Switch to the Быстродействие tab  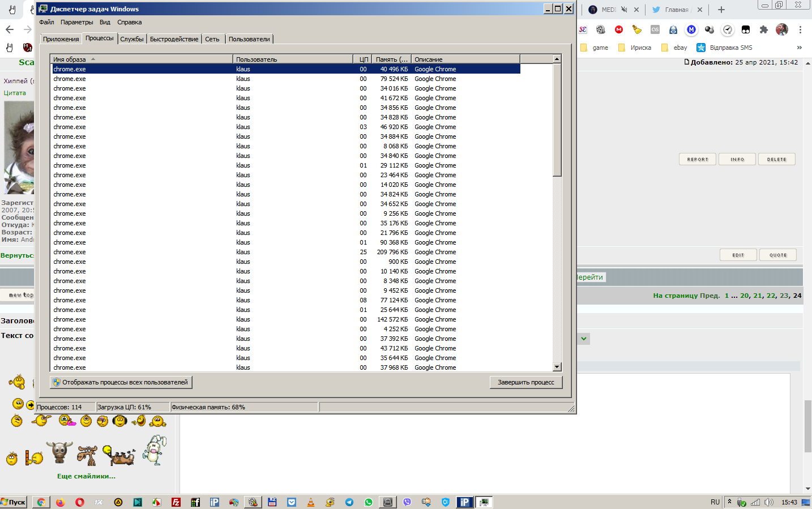point(174,39)
